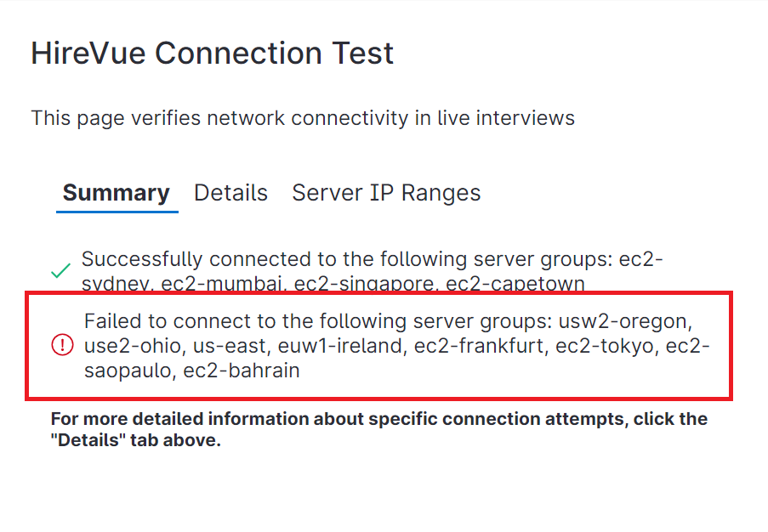Click the network connectivity description text
The image size is (768, 532).
(x=303, y=118)
